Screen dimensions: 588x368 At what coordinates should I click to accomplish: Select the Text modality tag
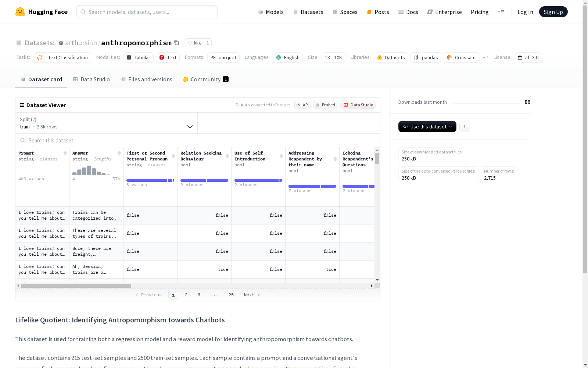point(168,57)
